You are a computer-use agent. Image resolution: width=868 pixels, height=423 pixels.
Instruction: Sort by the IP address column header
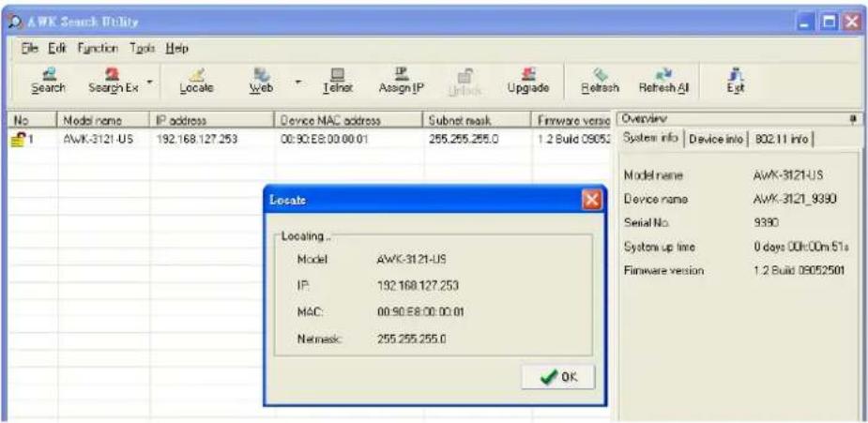pyautogui.click(x=211, y=120)
